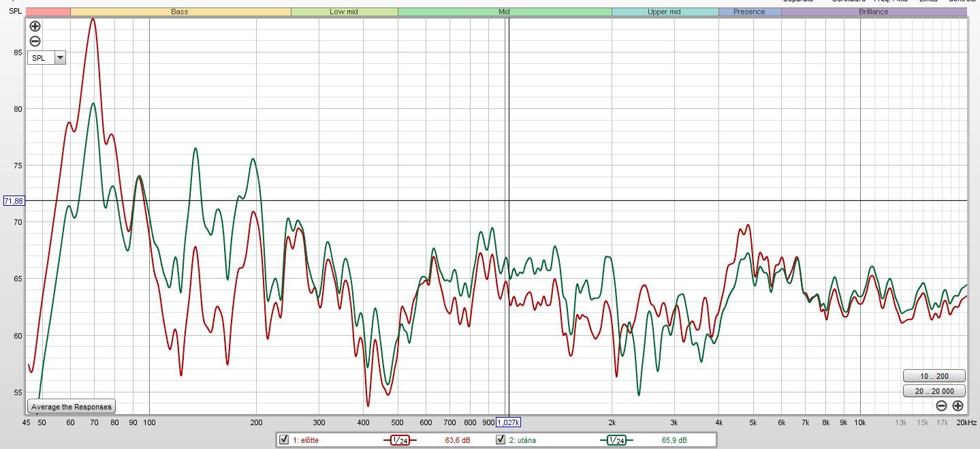The width and height of the screenshot is (980, 449).
Task: Uncheck the '1: előtte' trace checkbox
Action: pyautogui.click(x=284, y=439)
